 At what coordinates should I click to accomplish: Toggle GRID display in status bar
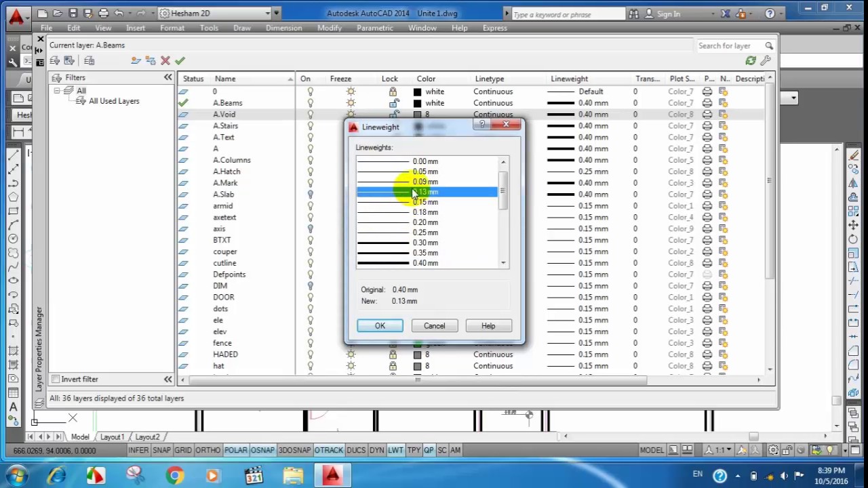pos(183,450)
